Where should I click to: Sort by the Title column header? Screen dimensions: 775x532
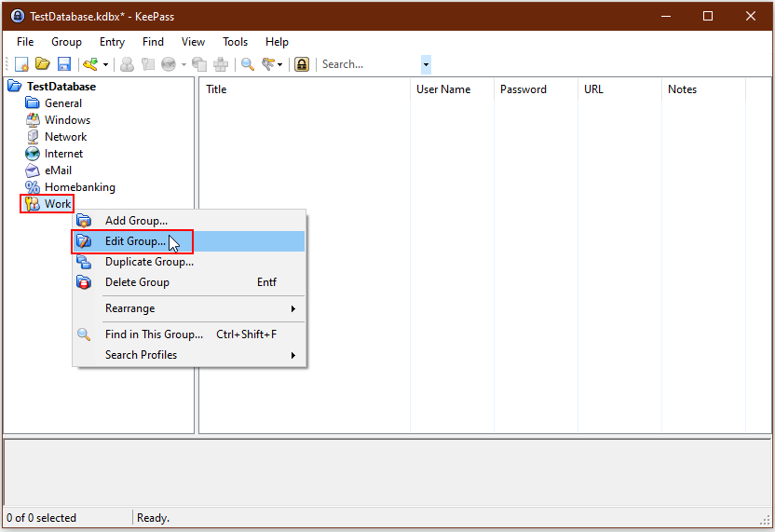(305, 89)
